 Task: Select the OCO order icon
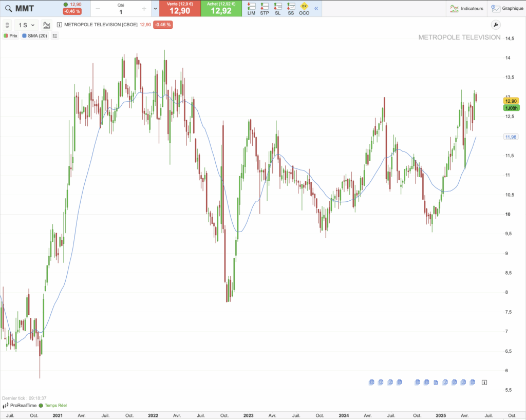click(304, 8)
